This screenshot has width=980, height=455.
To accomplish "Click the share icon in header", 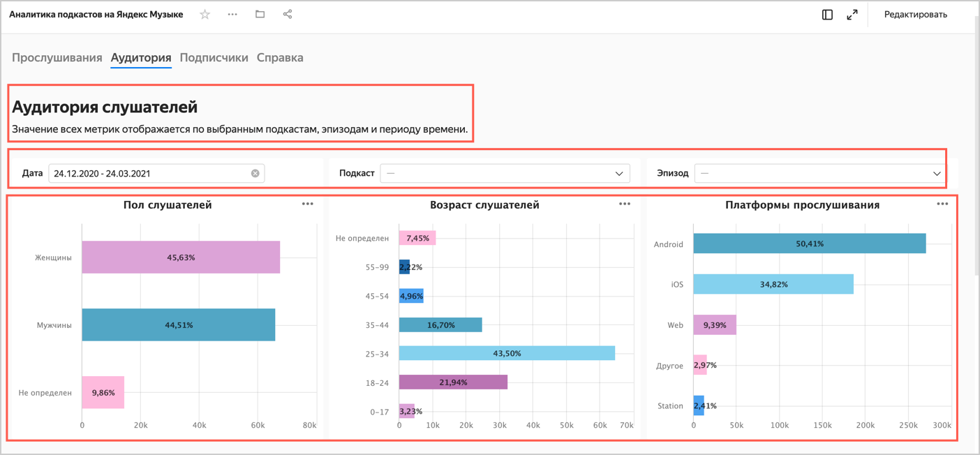I will pos(288,15).
